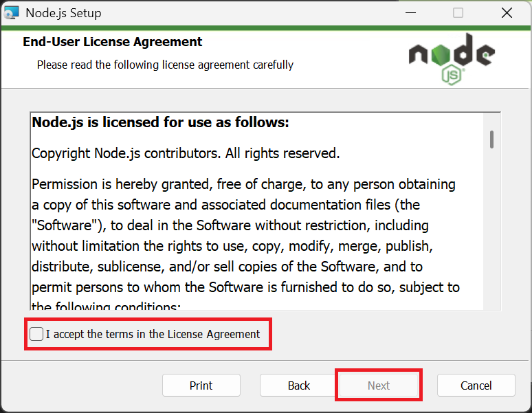Click the 'I accept the terms' label text
532x413 pixels.
click(153, 335)
